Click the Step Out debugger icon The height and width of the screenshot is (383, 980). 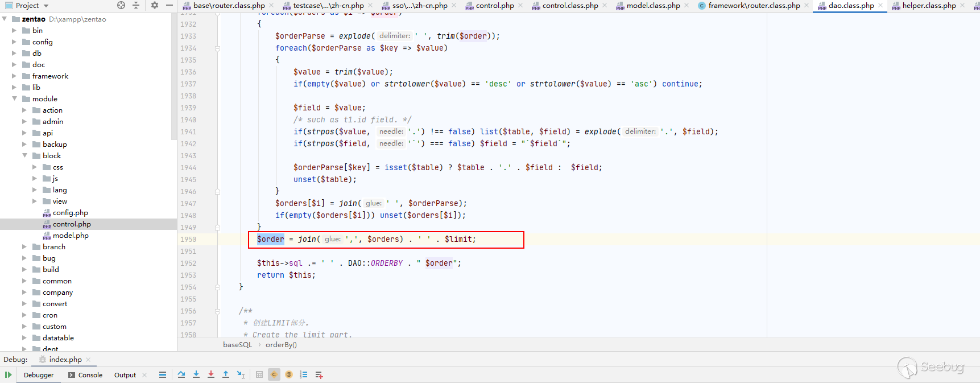226,374
